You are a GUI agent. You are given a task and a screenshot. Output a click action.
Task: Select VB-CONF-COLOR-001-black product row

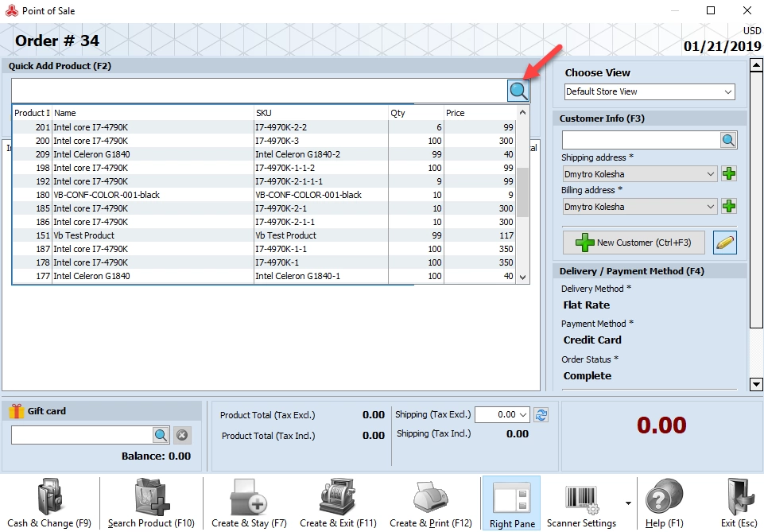[264, 195]
